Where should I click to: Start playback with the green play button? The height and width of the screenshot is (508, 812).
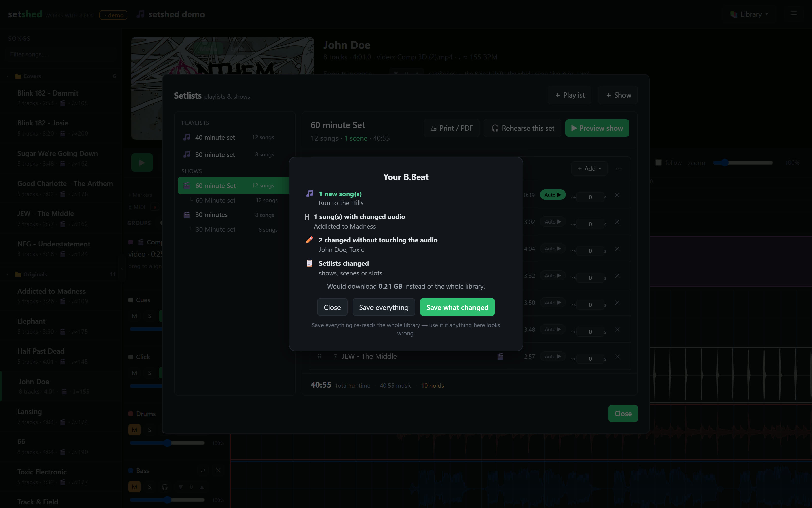pos(142,163)
